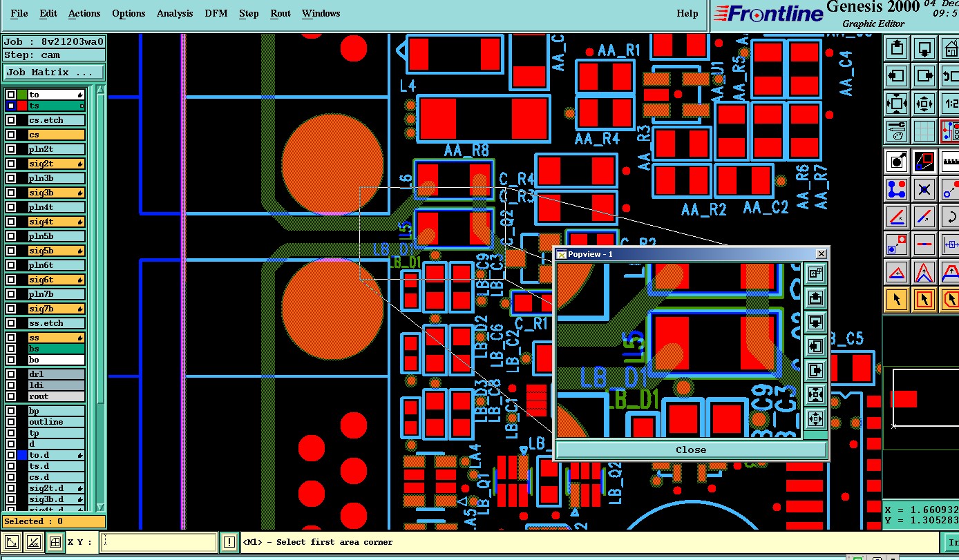Image resolution: width=959 pixels, height=560 pixels.
Task: Click the Popview pan right icon
Action: pyautogui.click(x=816, y=371)
